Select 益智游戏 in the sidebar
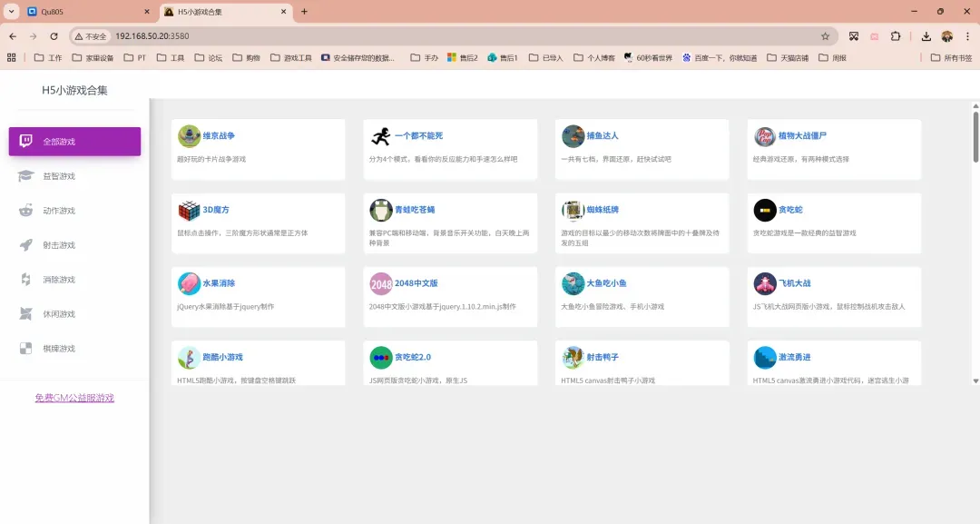The width and height of the screenshot is (980, 524). 59,176
